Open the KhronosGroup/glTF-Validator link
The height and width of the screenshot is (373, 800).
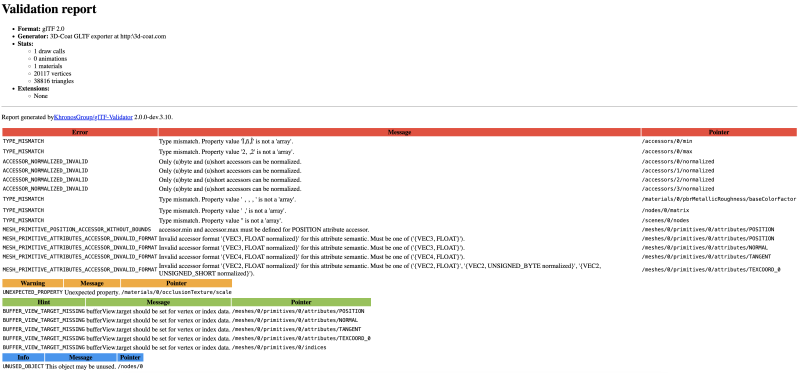(93, 117)
